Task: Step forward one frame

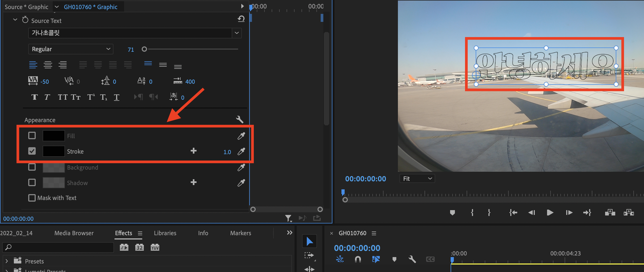Action: 569,213
